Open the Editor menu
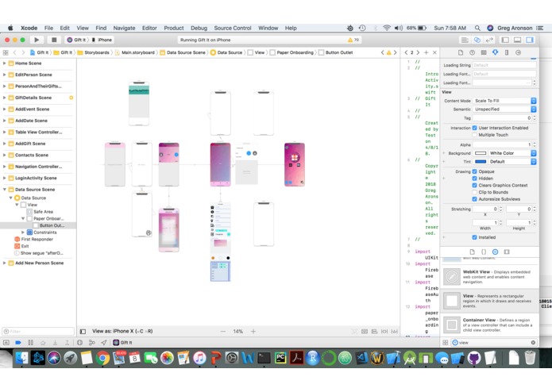Image resolution: width=552 pixels, height=392 pixels. click(x=149, y=28)
